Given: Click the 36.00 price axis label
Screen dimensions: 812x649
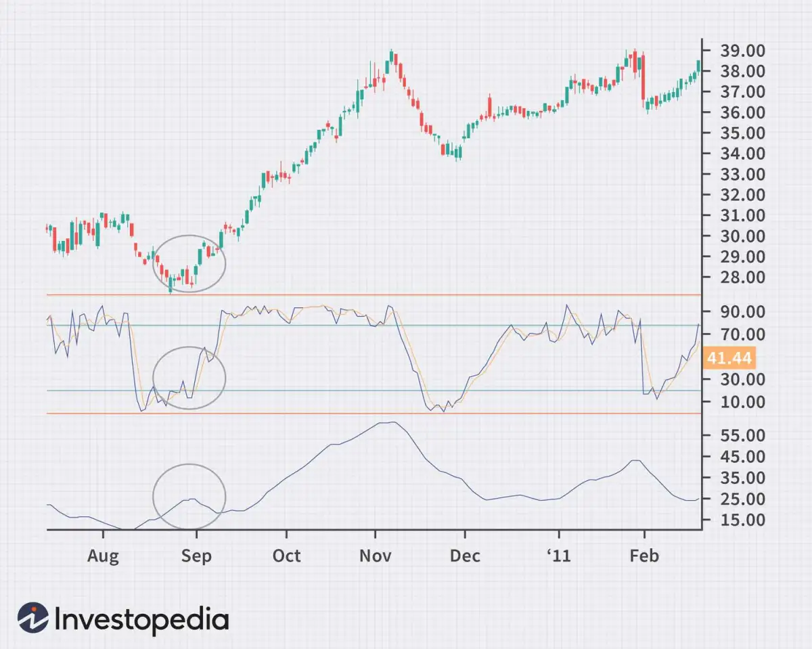Looking at the screenshot, I should tap(742, 112).
